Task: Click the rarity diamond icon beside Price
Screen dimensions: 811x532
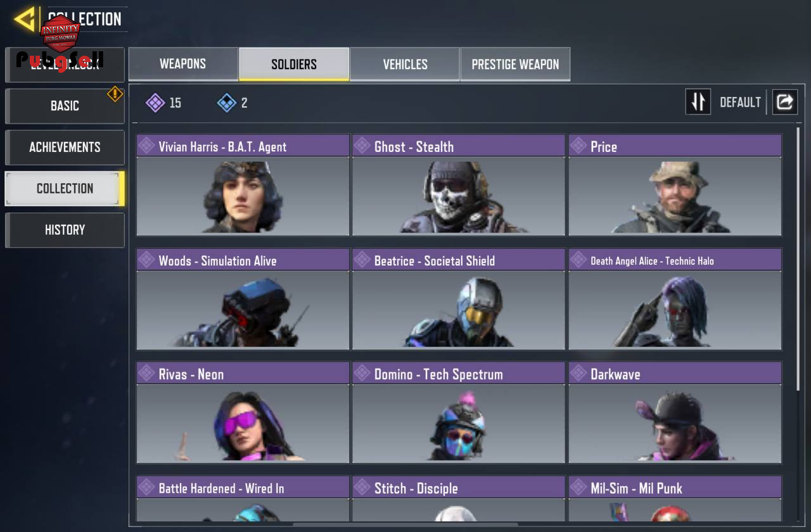Action: point(578,146)
